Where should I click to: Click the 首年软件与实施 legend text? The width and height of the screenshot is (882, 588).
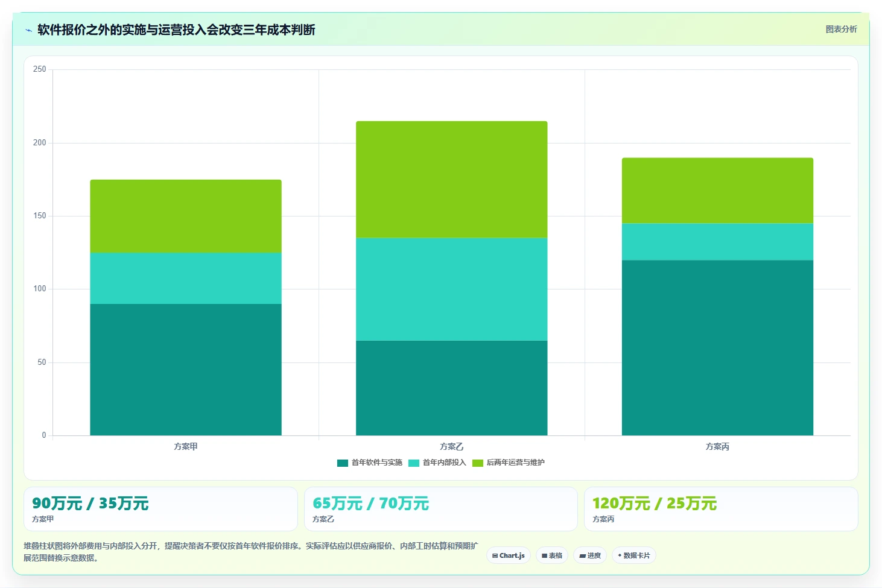(x=377, y=463)
